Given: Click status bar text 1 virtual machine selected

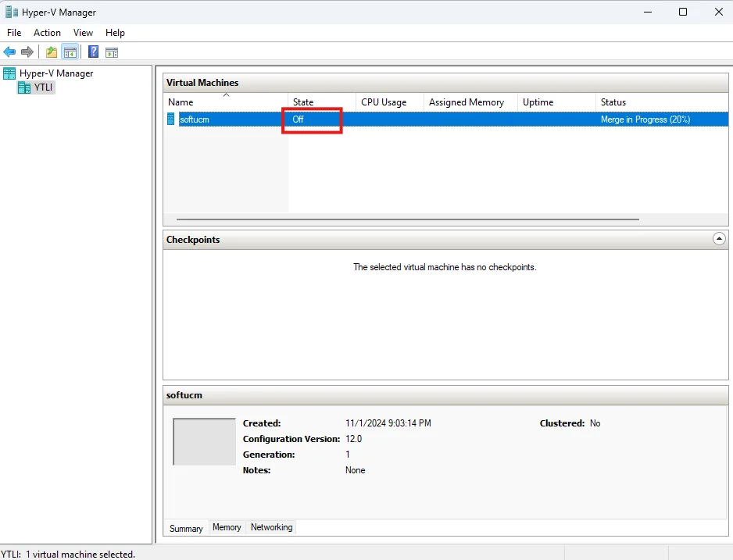Looking at the screenshot, I should (80, 555).
